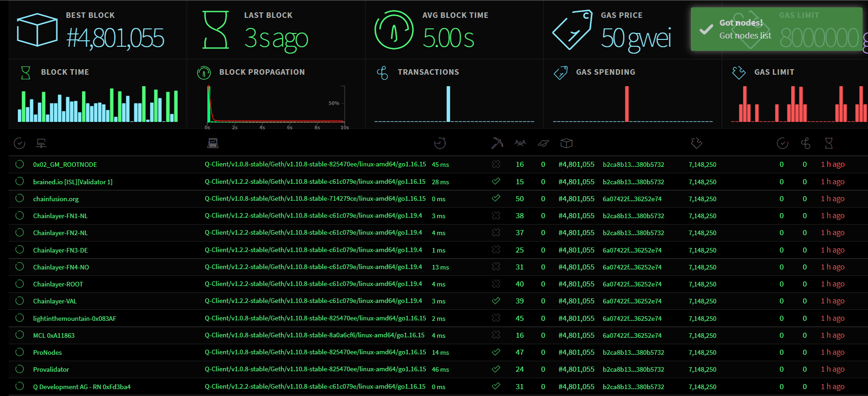The height and width of the screenshot is (396, 868).
Task: Dismiss the 'Got nodes!' notification
Action: click(x=776, y=29)
